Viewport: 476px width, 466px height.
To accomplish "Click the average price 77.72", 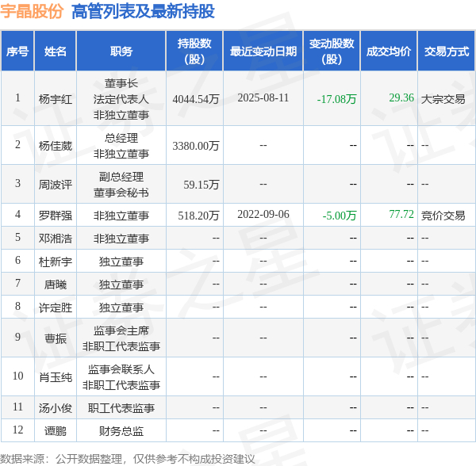I will tap(401, 214).
